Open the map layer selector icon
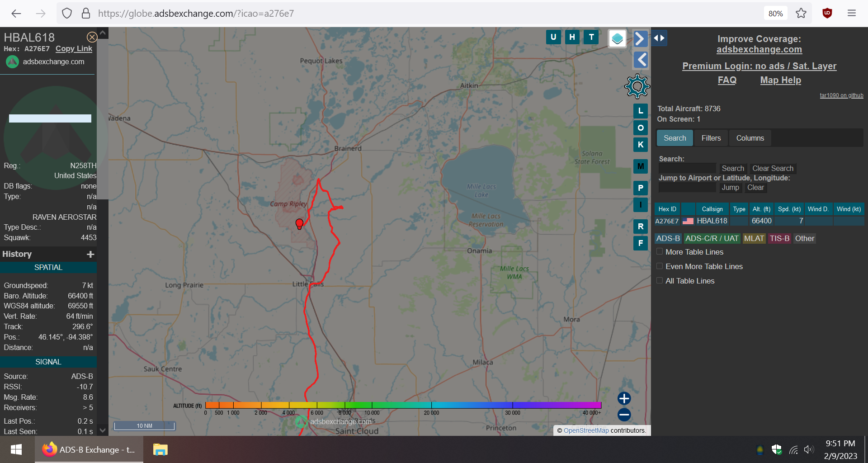Image resolution: width=868 pixels, height=463 pixels. [x=617, y=38]
